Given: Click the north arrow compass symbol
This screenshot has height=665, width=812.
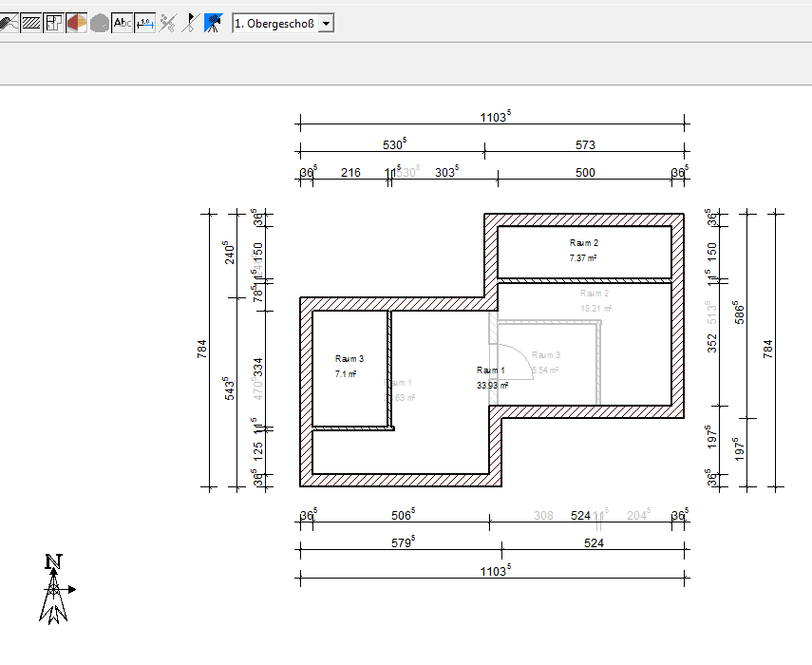Looking at the screenshot, I should (55, 588).
